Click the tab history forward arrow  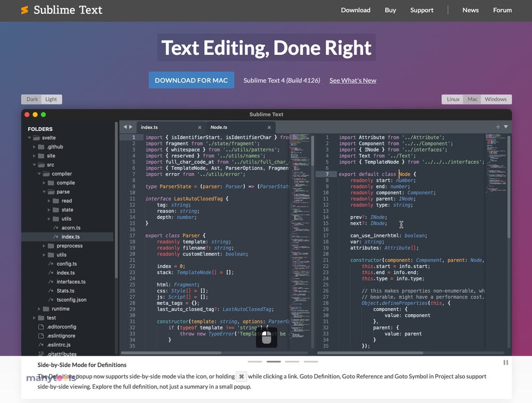[x=131, y=127]
